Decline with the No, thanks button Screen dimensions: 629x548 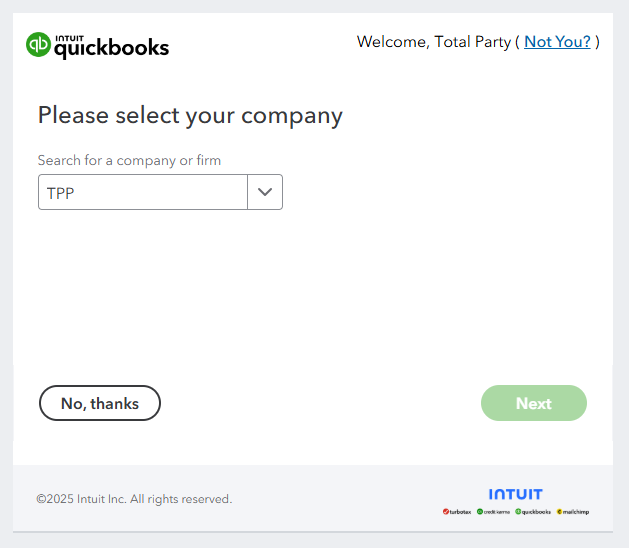click(100, 403)
